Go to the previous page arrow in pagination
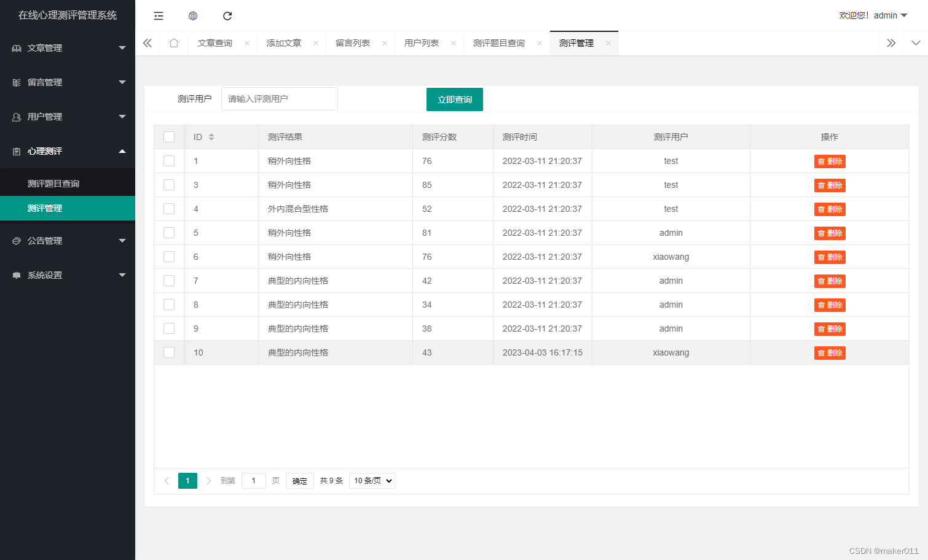The image size is (928, 560). pyautogui.click(x=167, y=481)
